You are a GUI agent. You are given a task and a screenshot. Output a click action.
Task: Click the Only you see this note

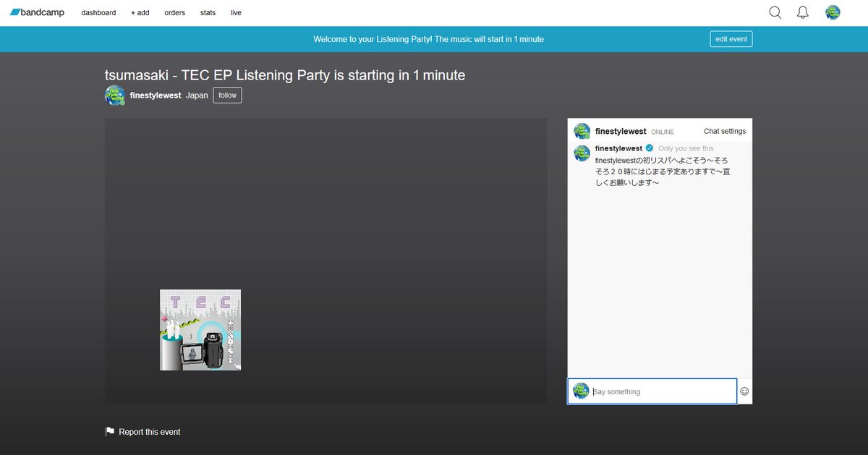click(686, 148)
